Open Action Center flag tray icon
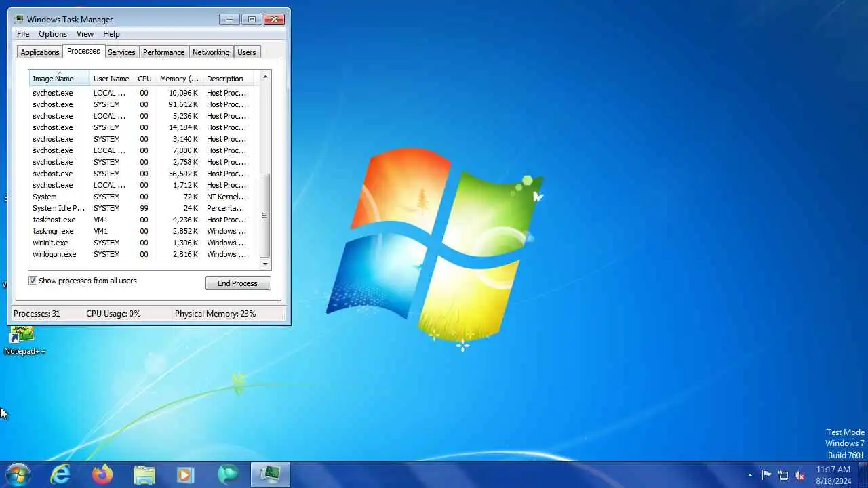 [767, 475]
